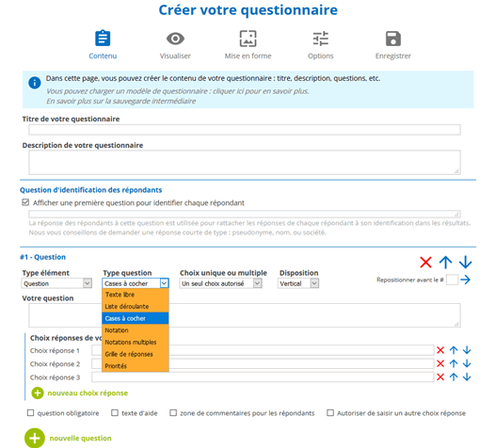The image size is (495, 448).
Task: Click the Repositionner avant le # box
Action: tap(452, 280)
